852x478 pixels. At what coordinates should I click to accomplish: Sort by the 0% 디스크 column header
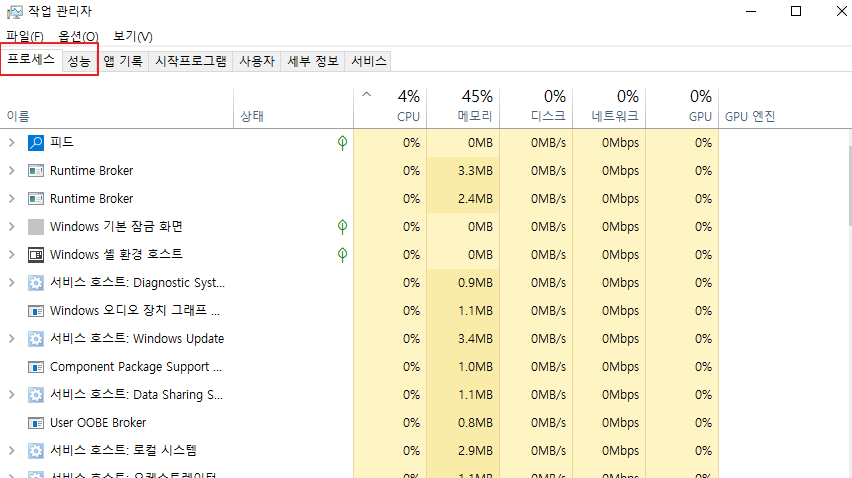click(536, 108)
